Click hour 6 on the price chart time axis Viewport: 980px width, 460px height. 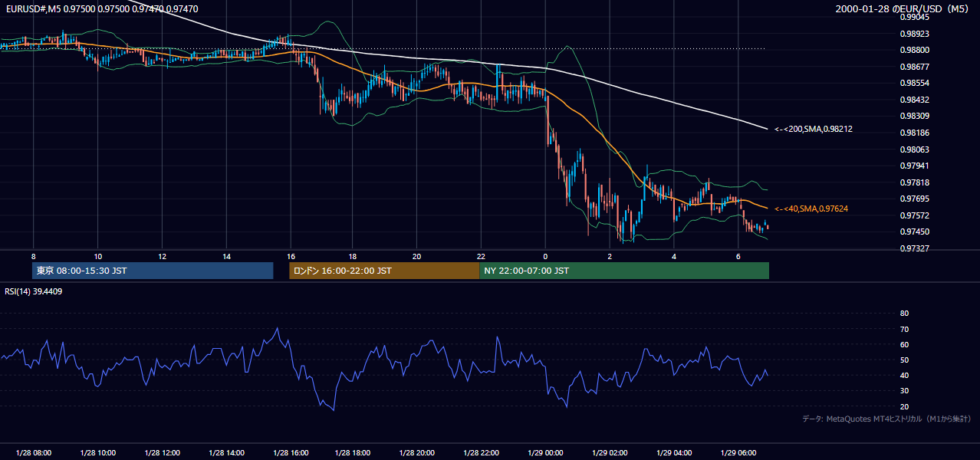coord(738,256)
